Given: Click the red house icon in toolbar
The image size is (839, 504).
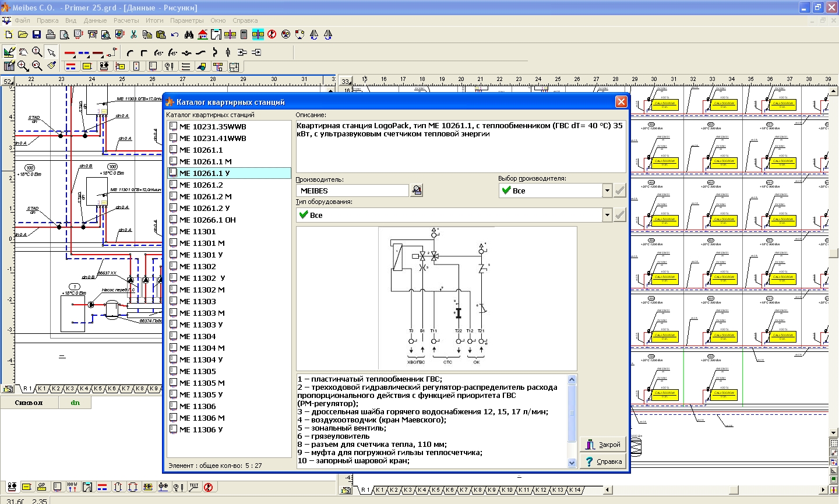Looking at the screenshot, I should (203, 35).
